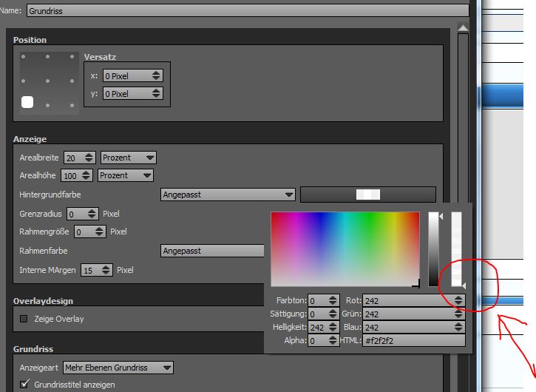Open the Anzeigeart Mehr Ebenen Grundriss dropdown
The image size is (536, 392).
pos(118,368)
